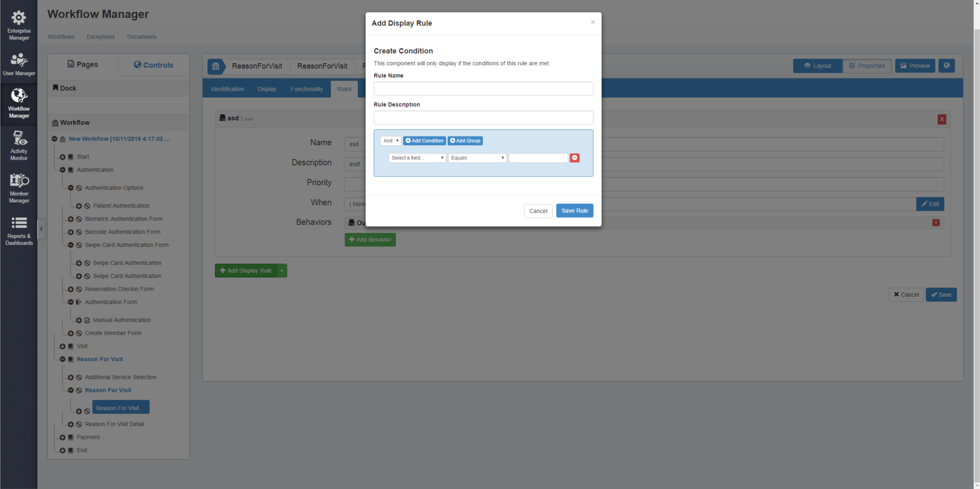Click the Add Condition button
This screenshot has width=980, height=489.
424,141
